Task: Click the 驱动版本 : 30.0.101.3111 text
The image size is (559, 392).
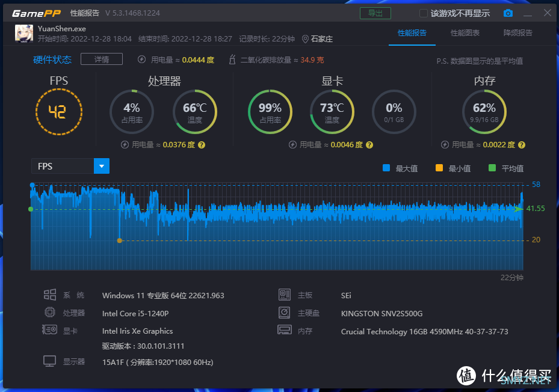Action: pyautogui.click(x=143, y=346)
